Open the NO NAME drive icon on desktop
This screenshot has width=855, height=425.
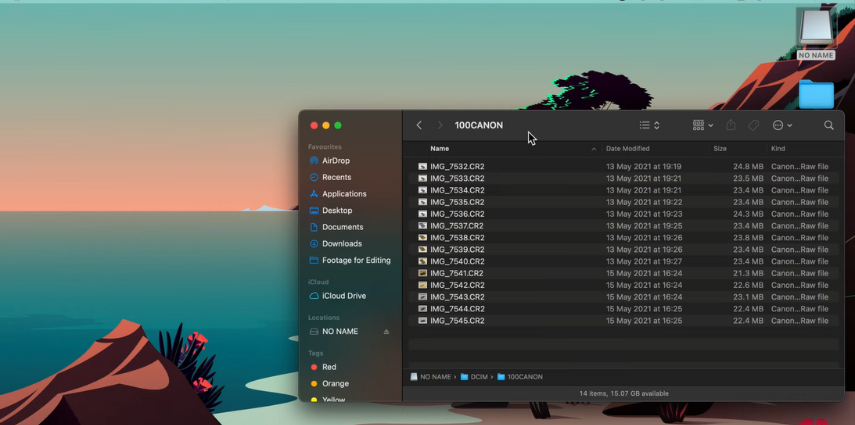[x=816, y=30]
